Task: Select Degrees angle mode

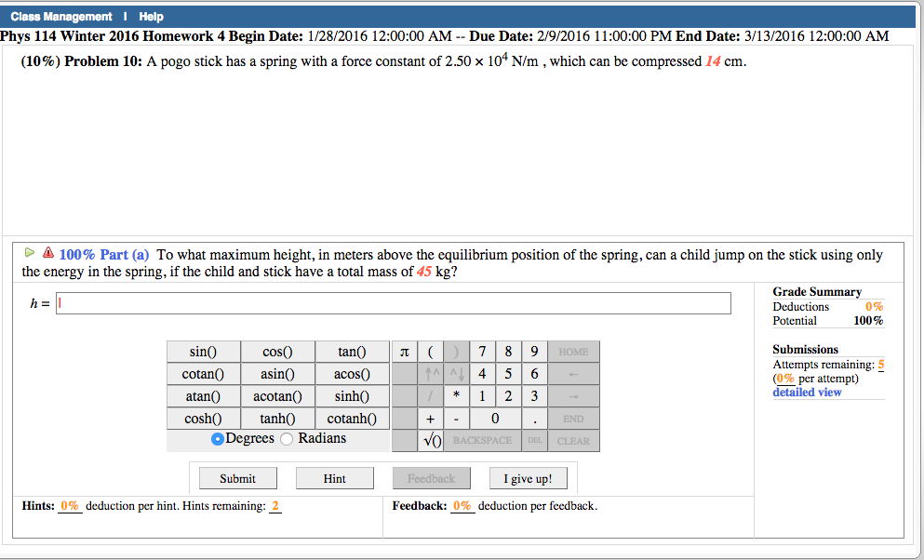Action: coord(218,439)
